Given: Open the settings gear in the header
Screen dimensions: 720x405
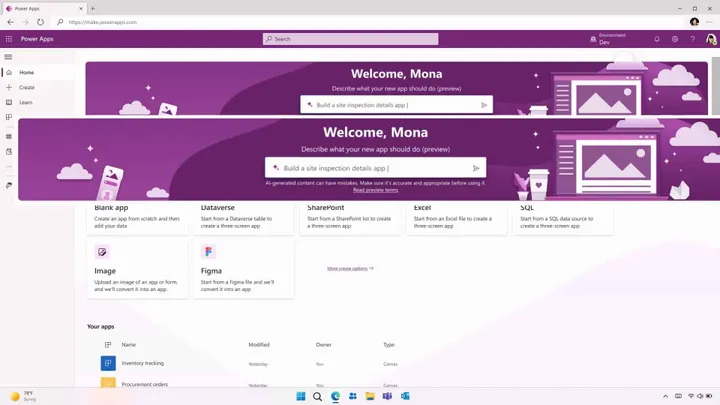Looking at the screenshot, I should 675,39.
